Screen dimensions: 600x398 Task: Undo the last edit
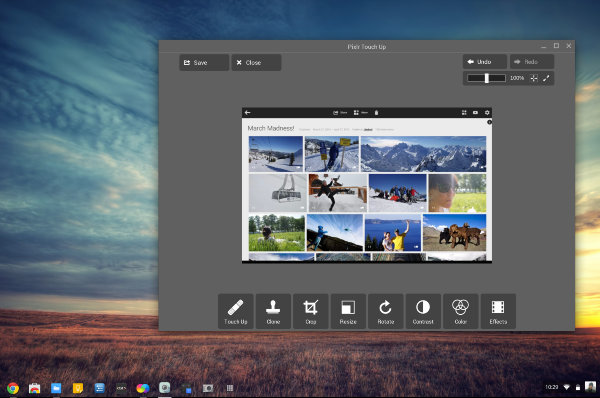485,62
